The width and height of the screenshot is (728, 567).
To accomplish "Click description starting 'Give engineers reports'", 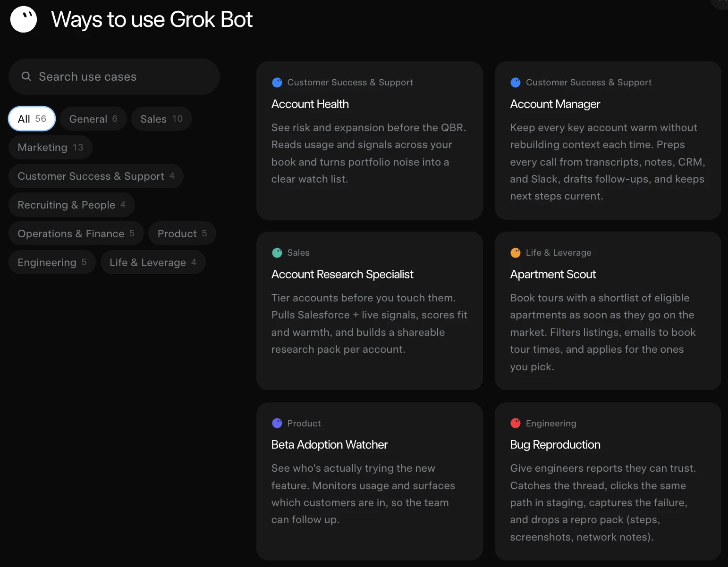I will point(603,502).
